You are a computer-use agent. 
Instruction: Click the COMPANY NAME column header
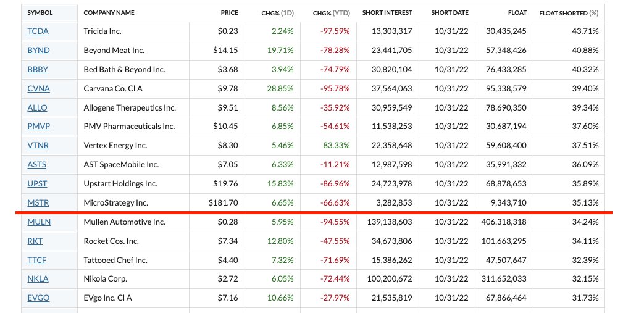(x=109, y=13)
